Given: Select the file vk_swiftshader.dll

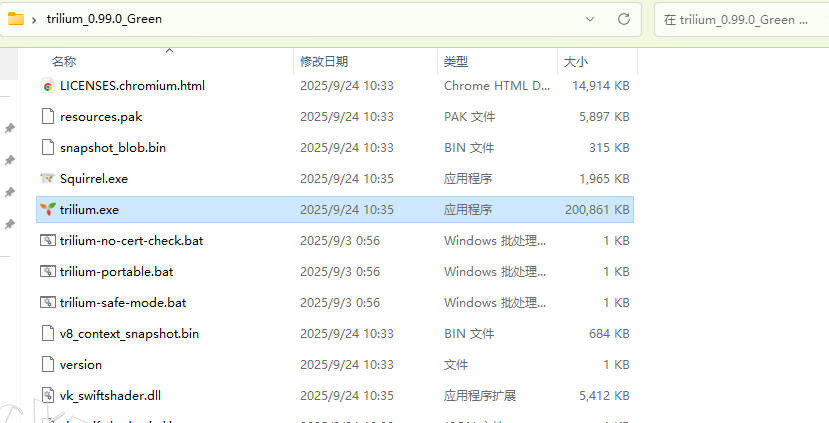Looking at the screenshot, I should 110,396.
